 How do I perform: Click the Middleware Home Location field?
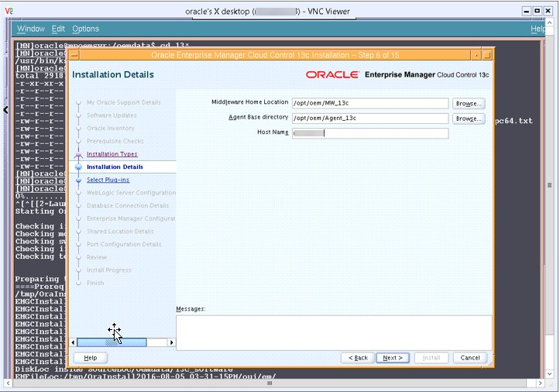370,103
